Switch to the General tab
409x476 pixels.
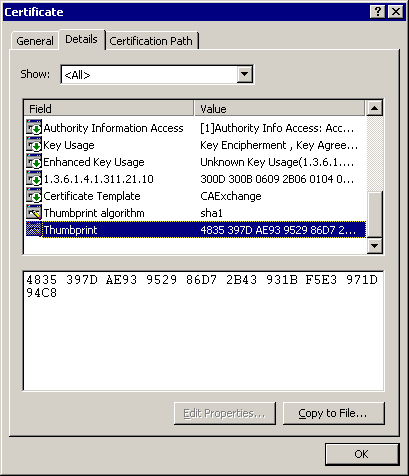pyautogui.click(x=35, y=41)
